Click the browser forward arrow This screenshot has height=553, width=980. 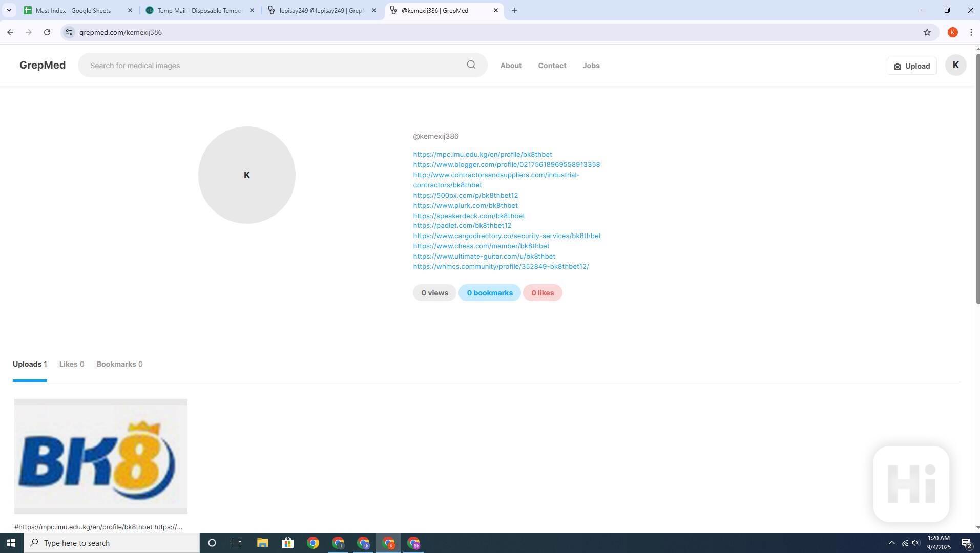click(x=29, y=32)
